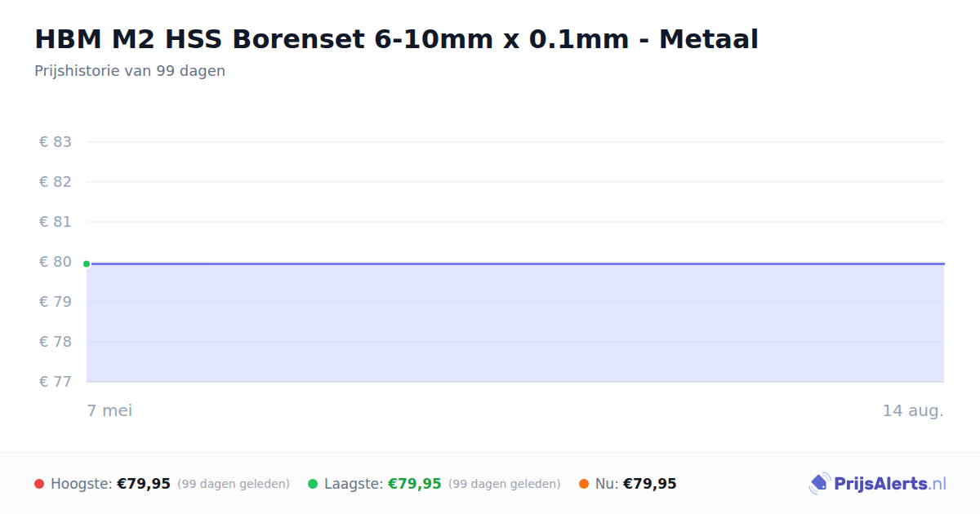Click the current Nu price €79,95
Screen dimensions: 980x514
point(650,484)
